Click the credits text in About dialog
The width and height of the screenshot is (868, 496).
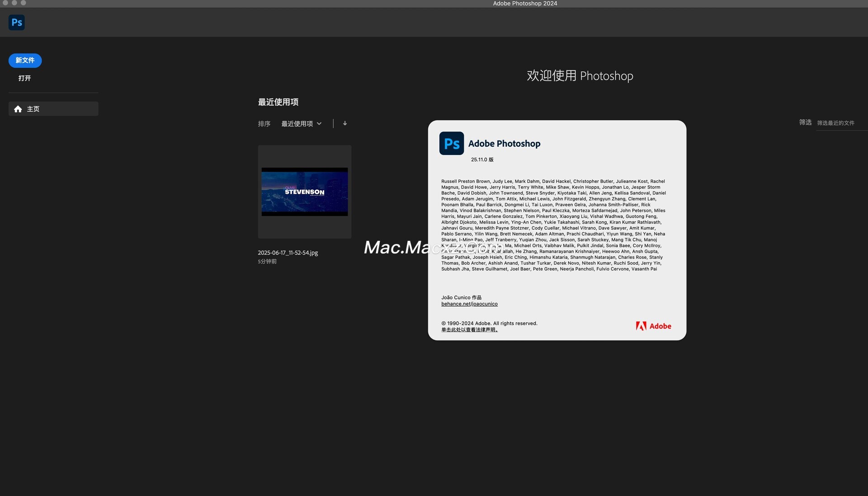click(x=553, y=225)
